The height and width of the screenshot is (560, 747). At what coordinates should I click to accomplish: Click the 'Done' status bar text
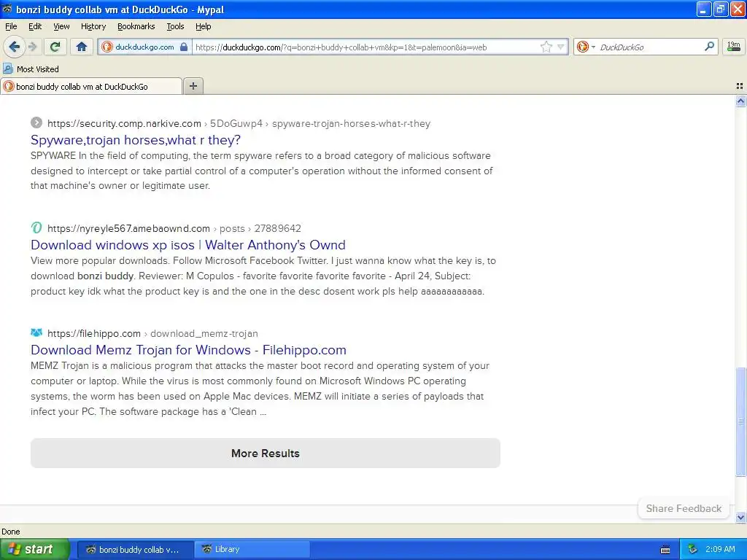coord(10,532)
